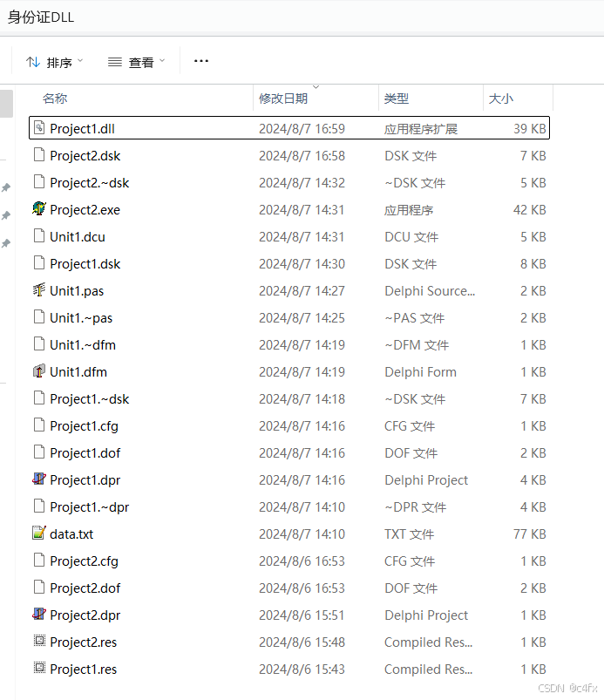The image size is (604, 700).
Task: Click the 42 KB size value
Action: 529,210
